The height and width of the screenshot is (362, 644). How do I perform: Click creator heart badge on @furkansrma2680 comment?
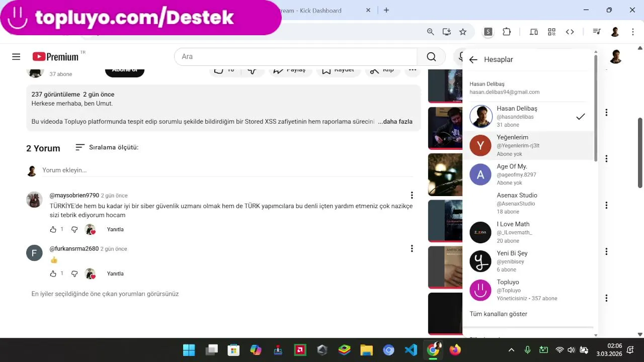click(91, 274)
